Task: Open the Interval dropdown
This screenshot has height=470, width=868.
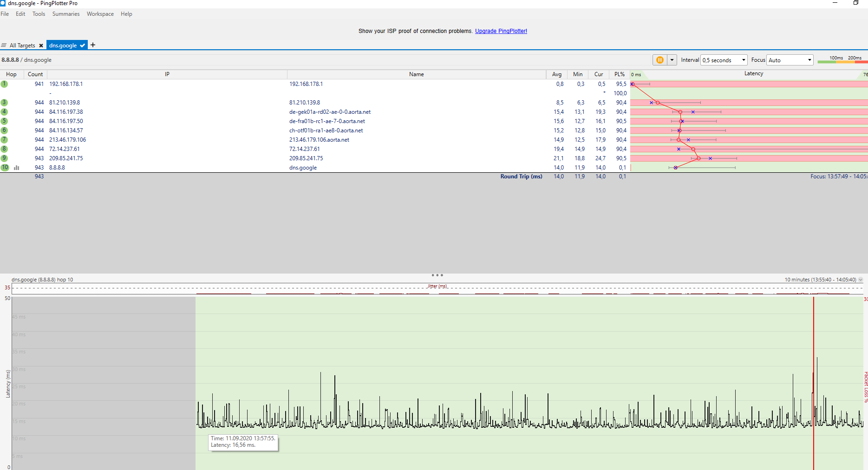Action: point(724,60)
